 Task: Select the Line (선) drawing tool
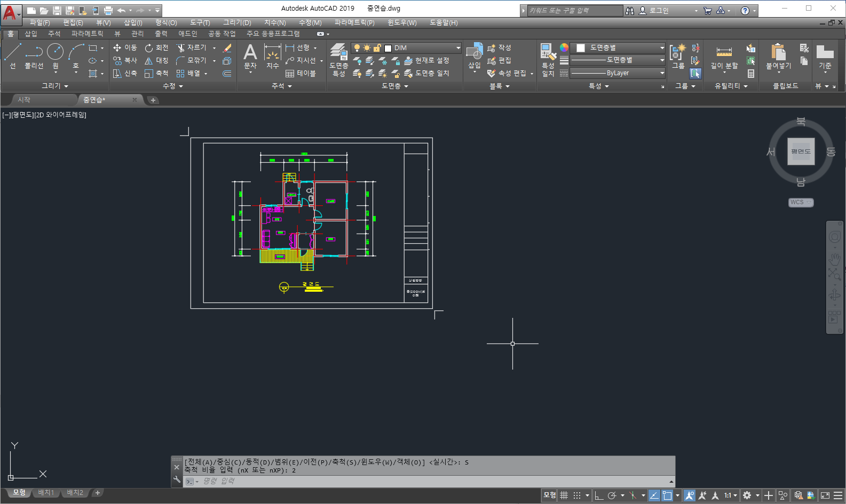tap(13, 56)
